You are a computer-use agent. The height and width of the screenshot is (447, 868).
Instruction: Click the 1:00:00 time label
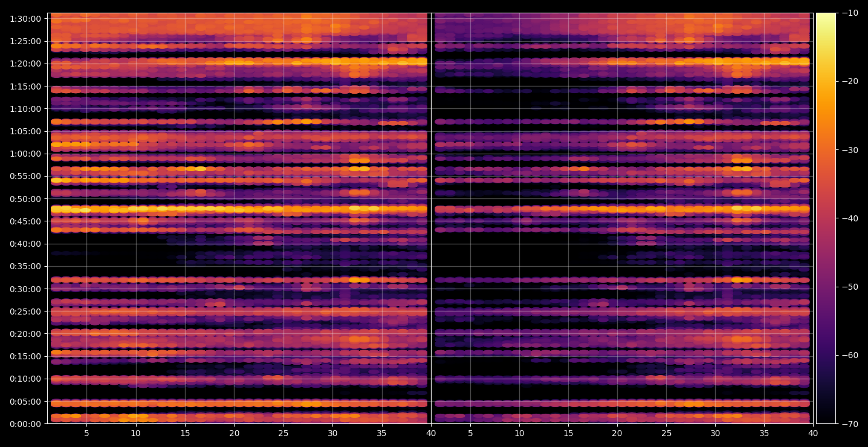coord(25,154)
